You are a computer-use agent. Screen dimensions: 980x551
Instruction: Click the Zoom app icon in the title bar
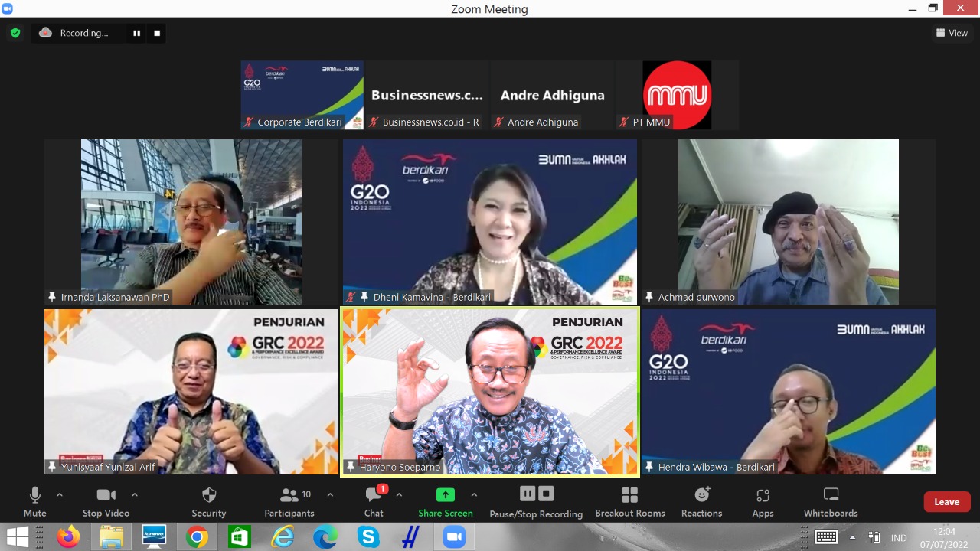[8, 8]
